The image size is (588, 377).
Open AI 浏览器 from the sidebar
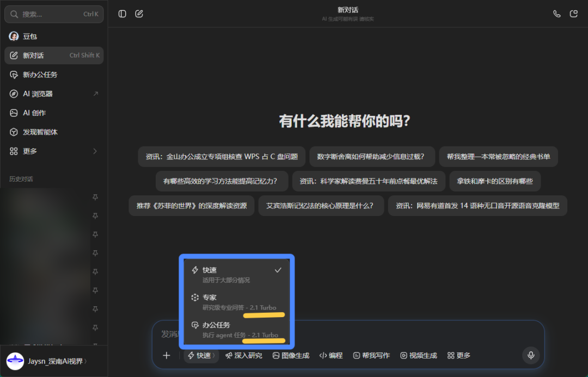[54, 94]
